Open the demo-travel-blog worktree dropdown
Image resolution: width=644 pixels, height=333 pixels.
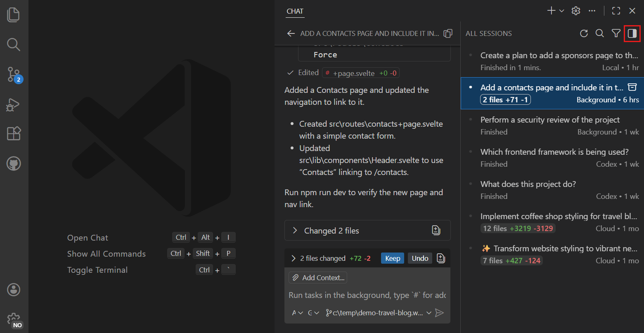[378, 312]
